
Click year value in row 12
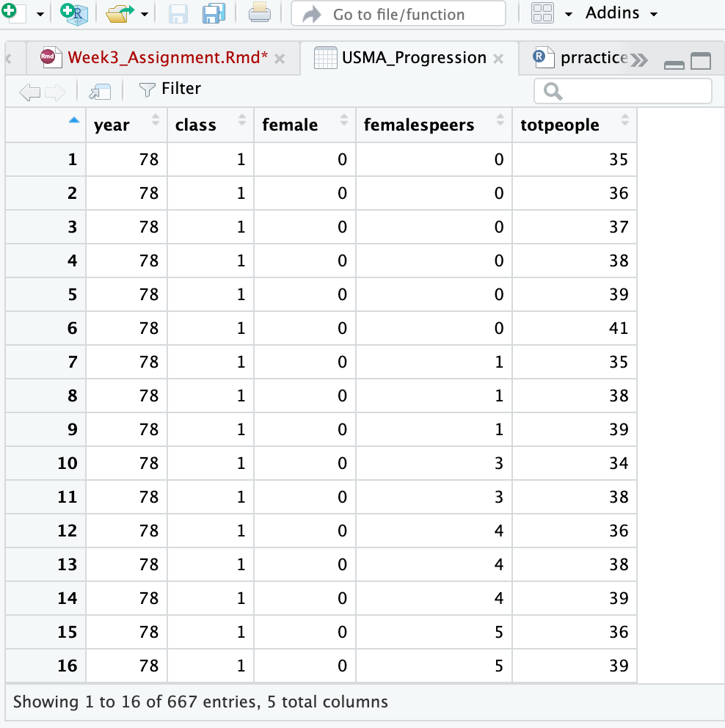(x=149, y=531)
